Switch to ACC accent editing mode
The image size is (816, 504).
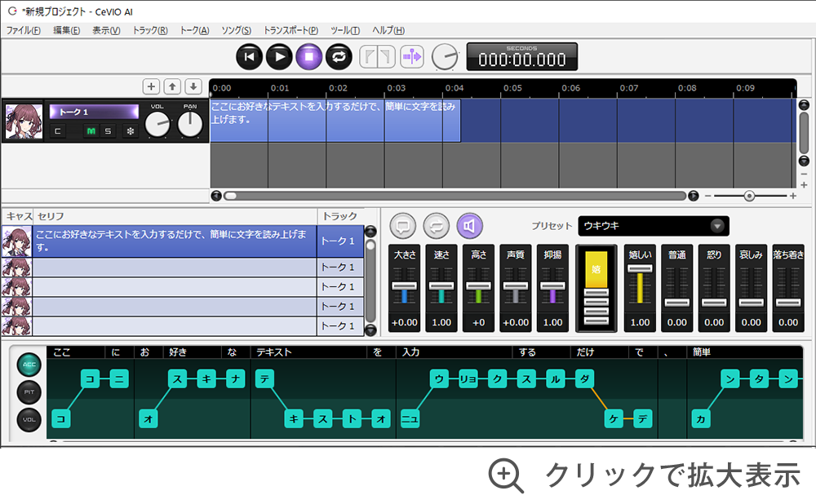tap(29, 365)
